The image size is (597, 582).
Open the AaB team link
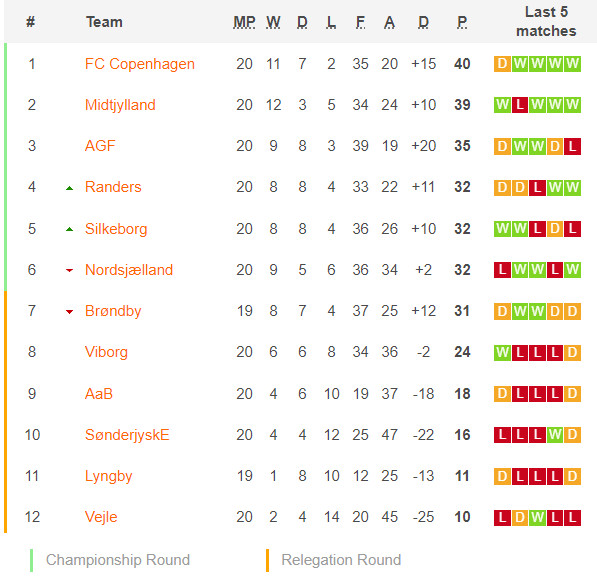pyautogui.click(x=99, y=394)
